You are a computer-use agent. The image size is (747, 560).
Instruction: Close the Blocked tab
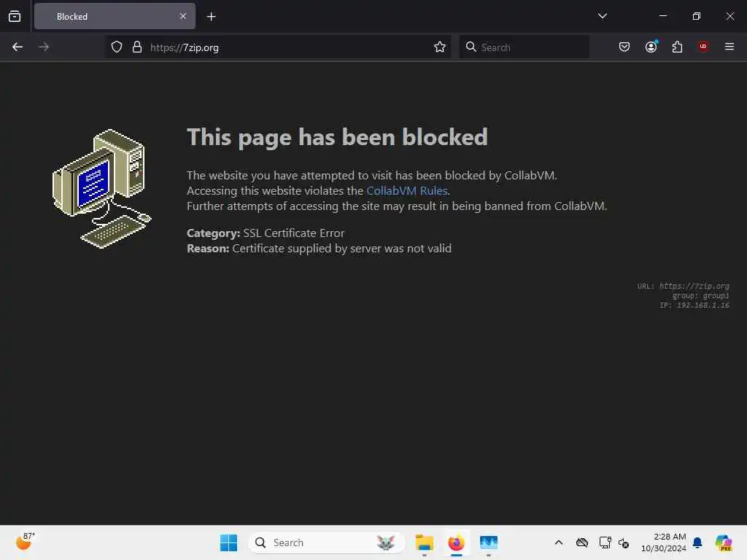click(x=183, y=16)
